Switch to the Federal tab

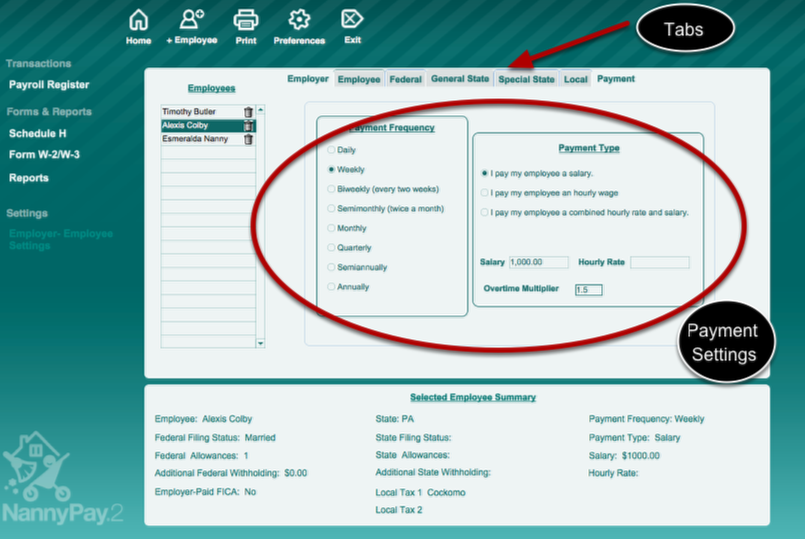pyautogui.click(x=405, y=79)
